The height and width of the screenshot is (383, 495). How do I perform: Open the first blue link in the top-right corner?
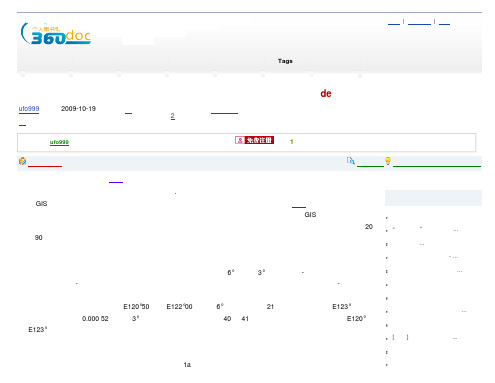tap(394, 23)
